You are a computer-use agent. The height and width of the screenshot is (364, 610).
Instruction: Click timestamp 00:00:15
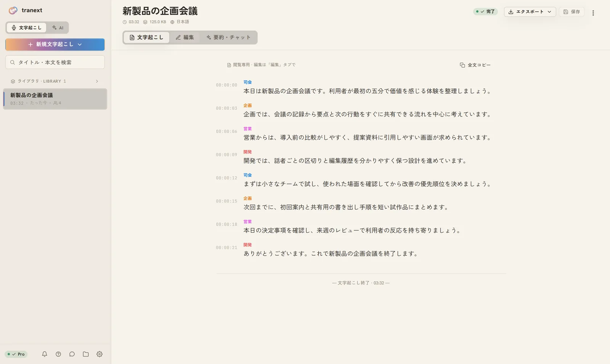tap(226, 201)
